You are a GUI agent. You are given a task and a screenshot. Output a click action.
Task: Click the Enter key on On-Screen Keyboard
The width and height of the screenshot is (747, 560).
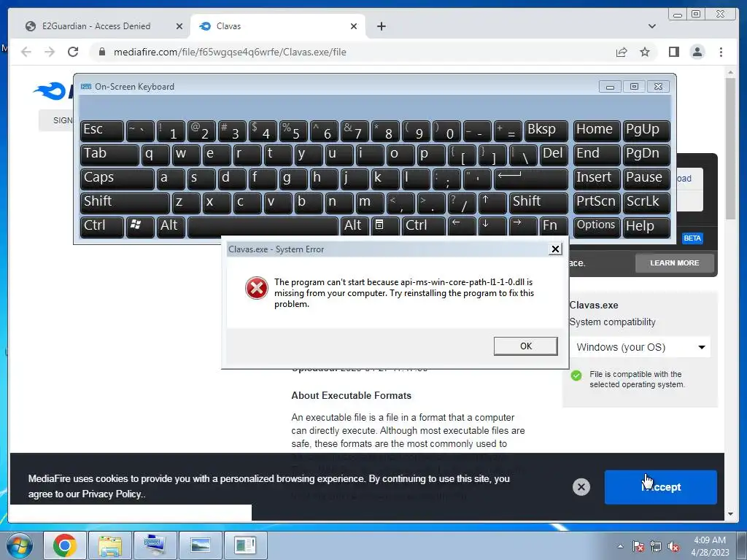tap(531, 179)
